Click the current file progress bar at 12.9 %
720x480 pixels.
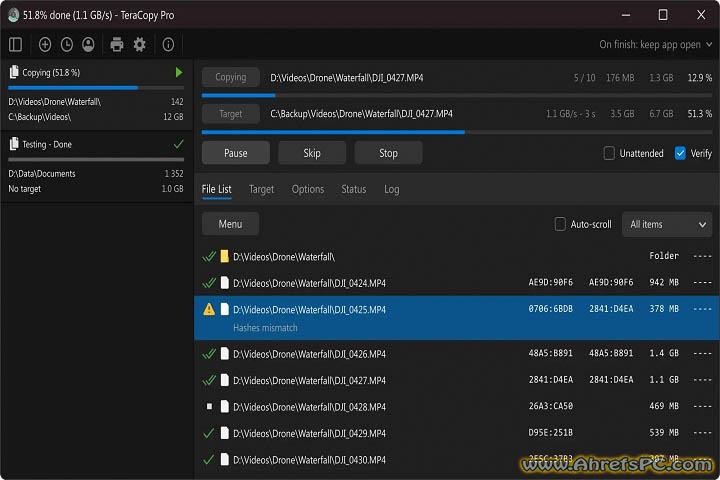tap(457, 96)
